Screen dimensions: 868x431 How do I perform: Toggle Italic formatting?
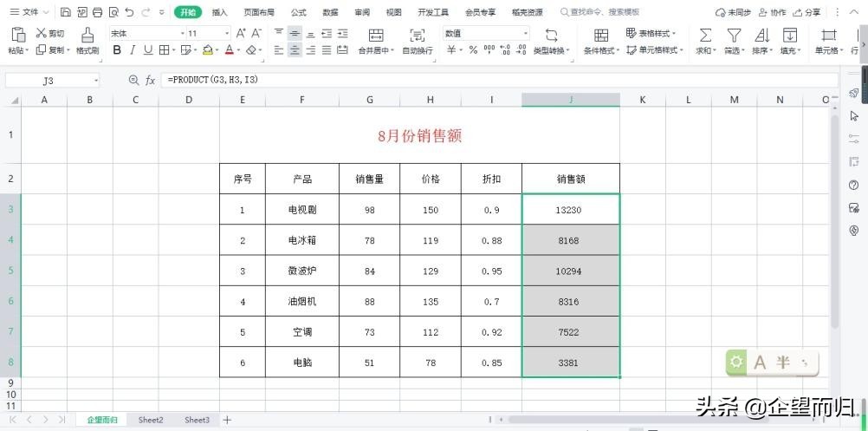pyautogui.click(x=133, y=50)
